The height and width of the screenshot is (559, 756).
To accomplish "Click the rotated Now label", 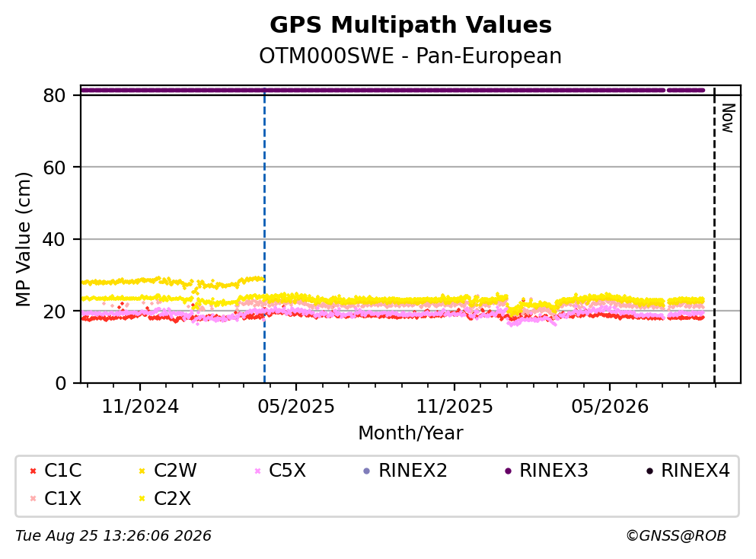I will coord(728,118).
